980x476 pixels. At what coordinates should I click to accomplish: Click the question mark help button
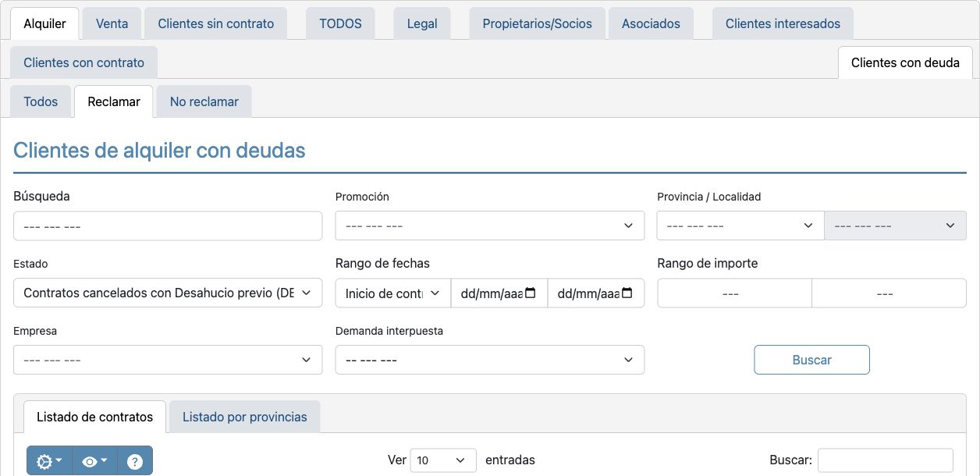coord(135,461)
